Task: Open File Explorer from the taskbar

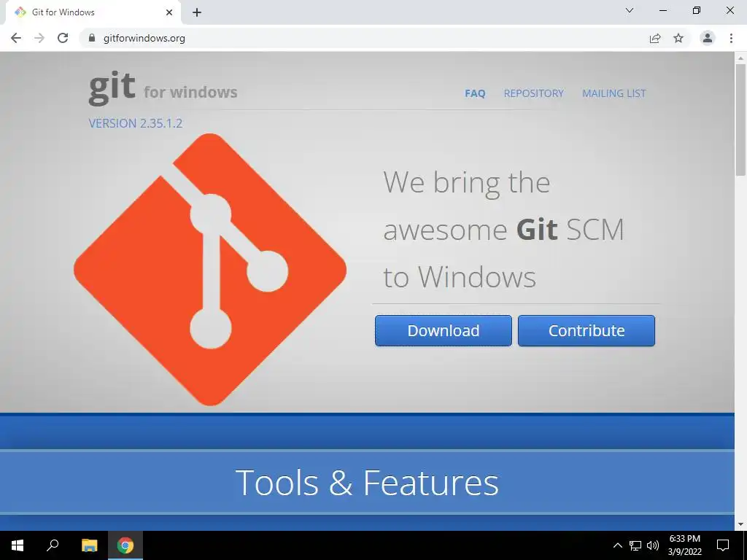Action: pyautogui.click(x=89, y=545)
